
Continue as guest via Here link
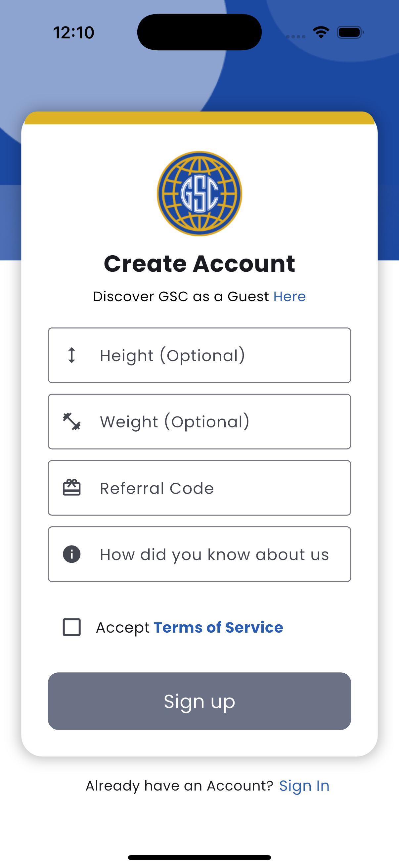coord(289,297)
